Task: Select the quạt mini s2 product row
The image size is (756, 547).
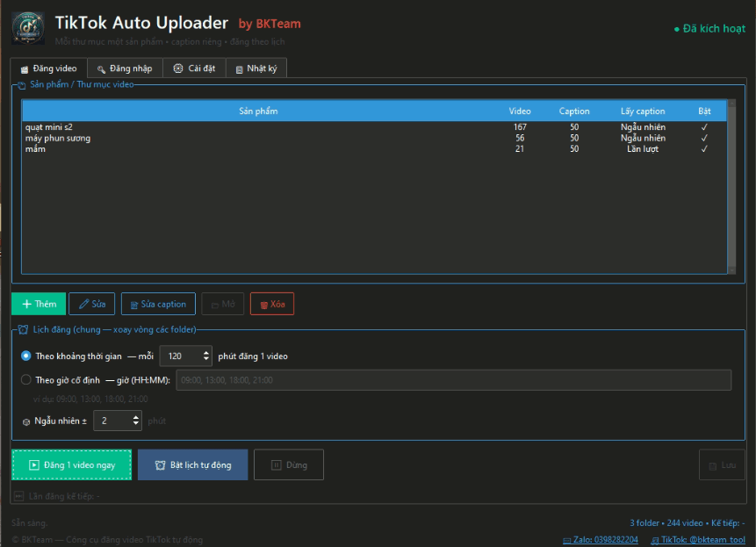Action: (x=374, y=127)
